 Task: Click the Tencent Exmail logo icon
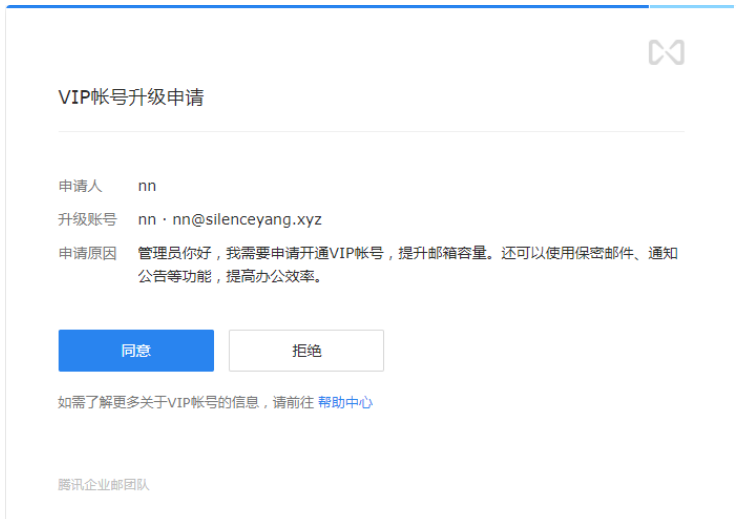666,52
